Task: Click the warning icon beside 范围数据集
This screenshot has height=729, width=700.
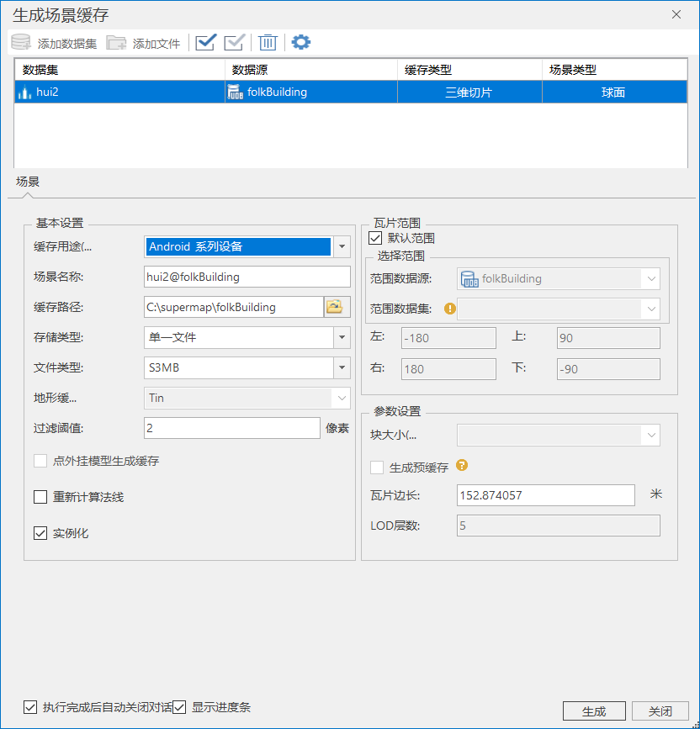Action: coord(450,309)
